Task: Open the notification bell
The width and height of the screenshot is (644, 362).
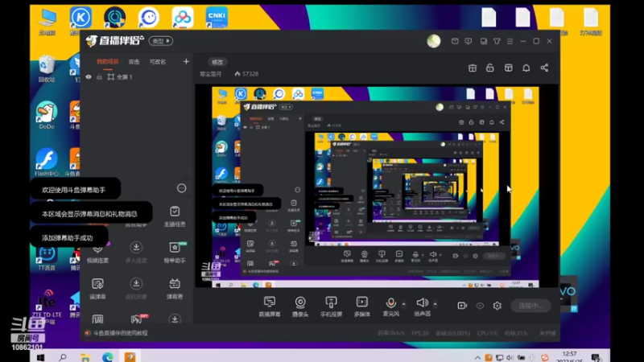Action: [526, 68]
